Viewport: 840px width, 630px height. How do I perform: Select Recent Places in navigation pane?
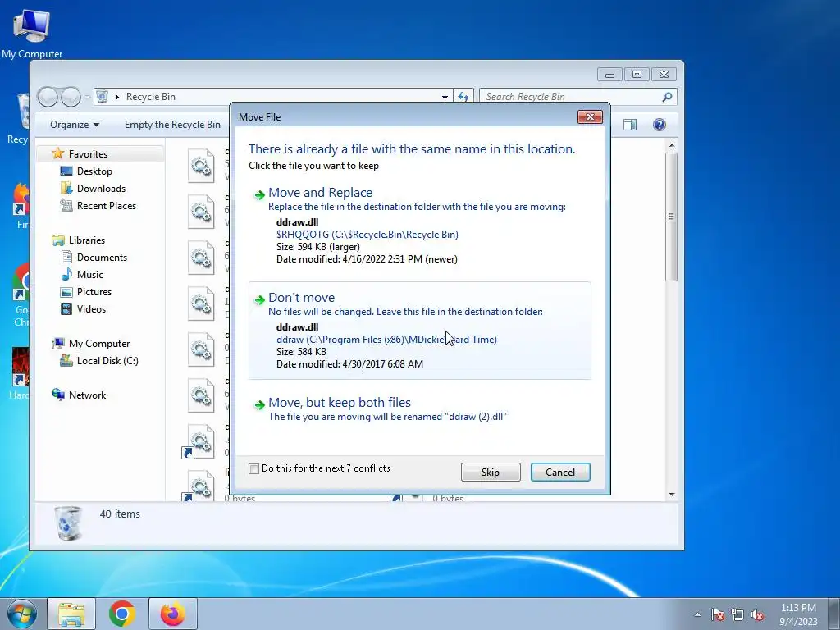(107, 206)
